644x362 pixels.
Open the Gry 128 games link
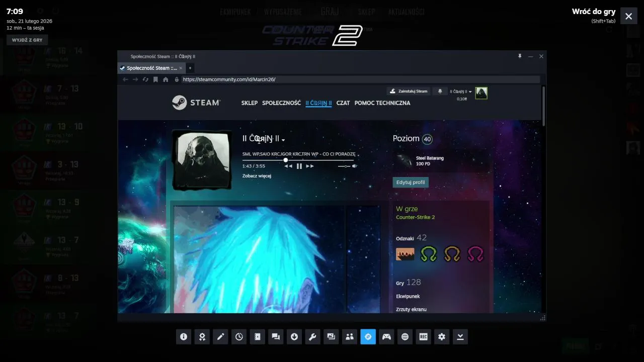point(408,283)
